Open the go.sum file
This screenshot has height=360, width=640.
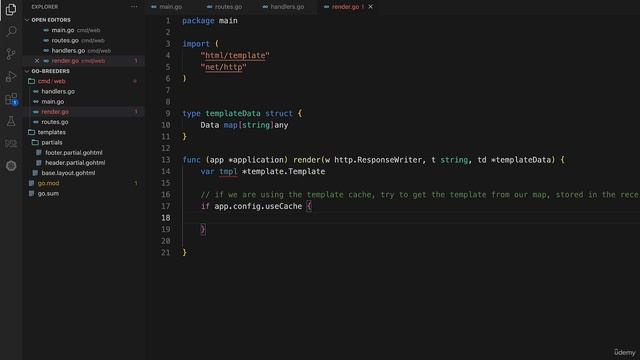[48, 193]
